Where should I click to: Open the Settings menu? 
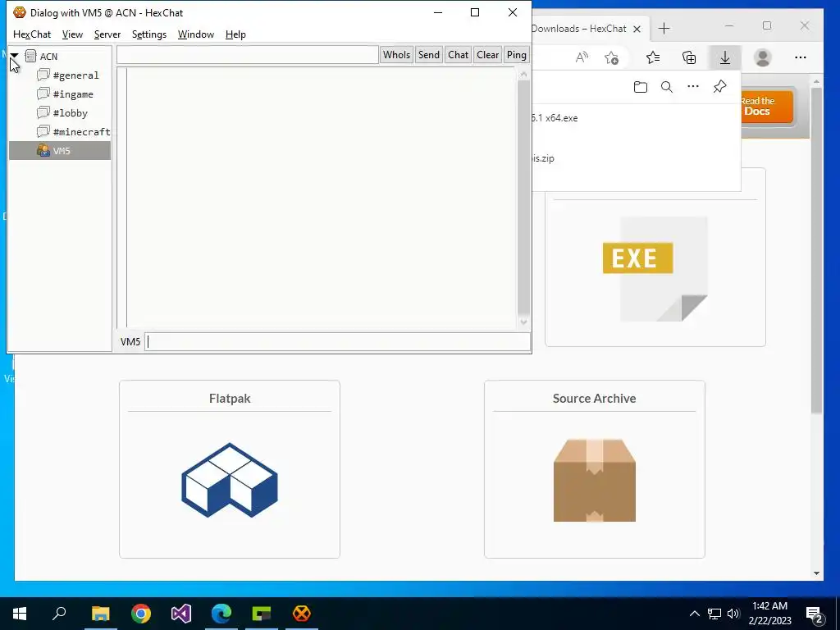tap(149, 34)
